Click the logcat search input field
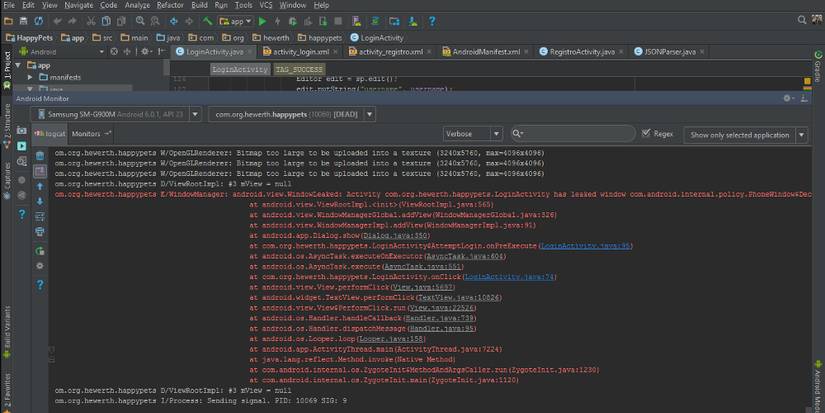The image size is (825, 413). (575, 133)
